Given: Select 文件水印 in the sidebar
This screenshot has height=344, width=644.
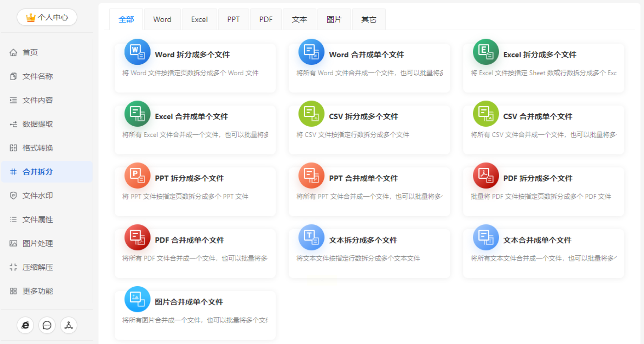Looking at the screenshot, I should click(x=37, y=196).
